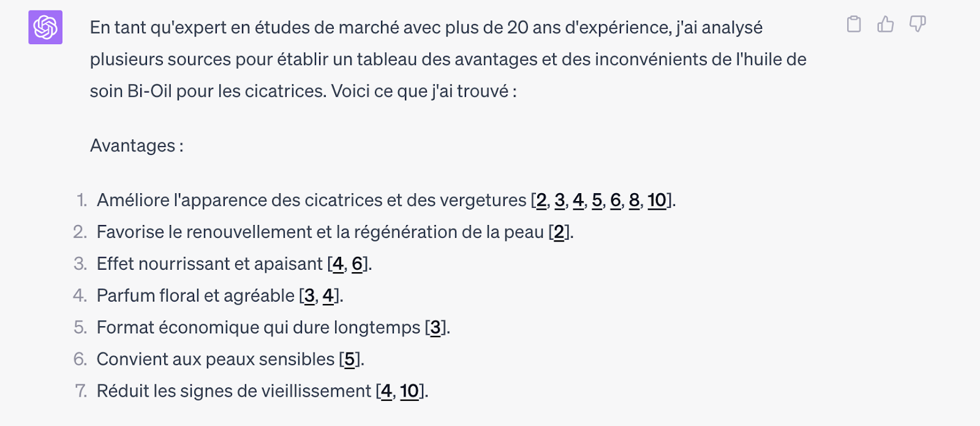Click the thumbs down icon
980x426 pixels.
[917, 25]
